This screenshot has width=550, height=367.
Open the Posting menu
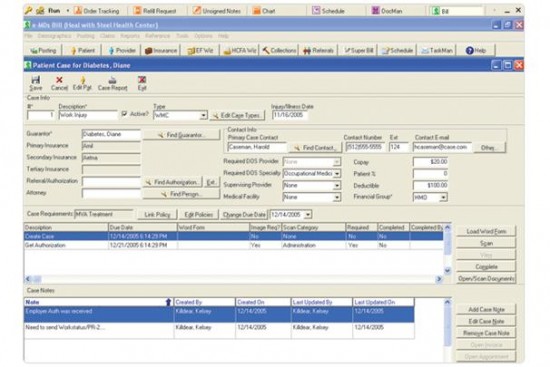[86, 36]
